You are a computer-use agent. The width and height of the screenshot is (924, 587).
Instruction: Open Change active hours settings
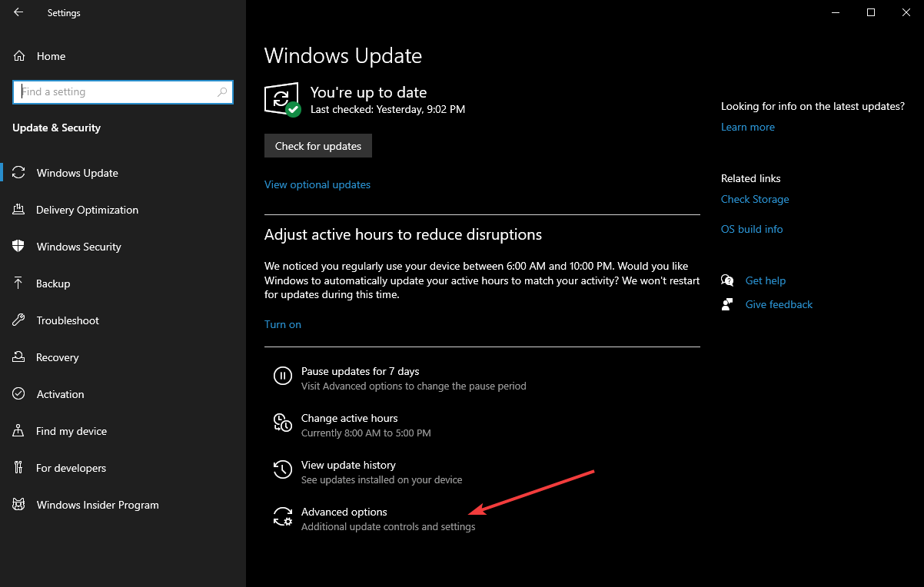coord(349,418)
